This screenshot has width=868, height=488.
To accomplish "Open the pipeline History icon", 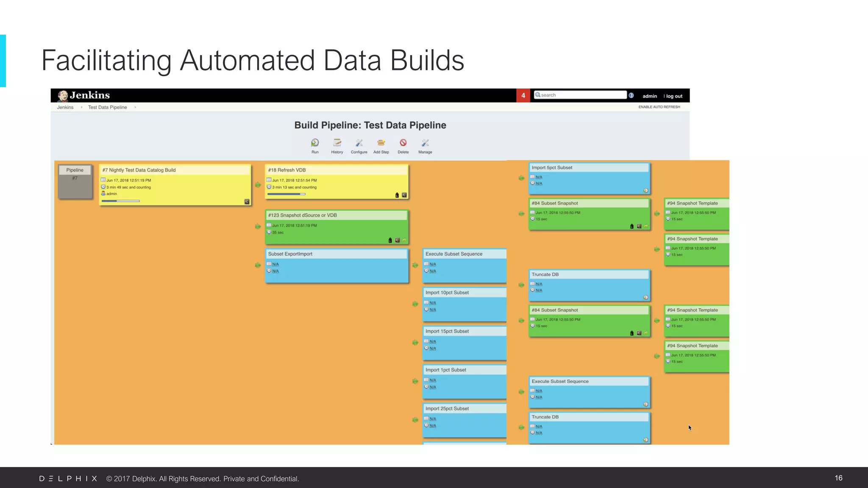I will pyautogui.click(x=337, y=143).
